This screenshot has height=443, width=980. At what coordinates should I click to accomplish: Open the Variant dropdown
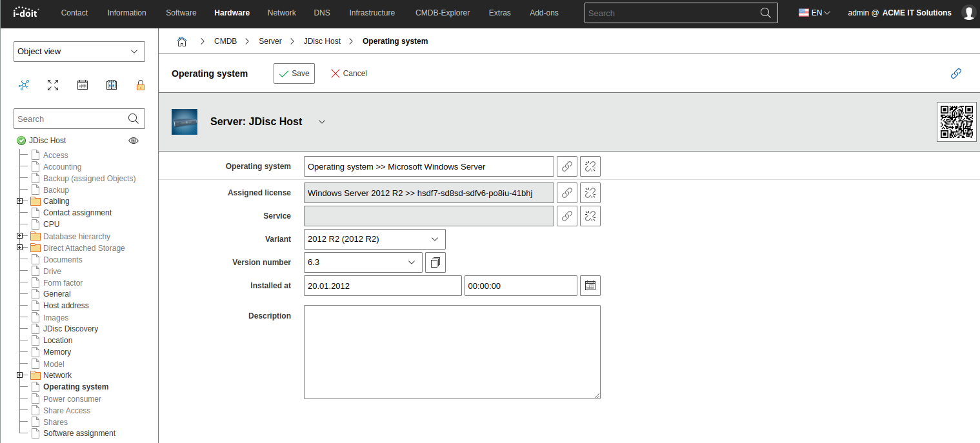click(375, 239)
